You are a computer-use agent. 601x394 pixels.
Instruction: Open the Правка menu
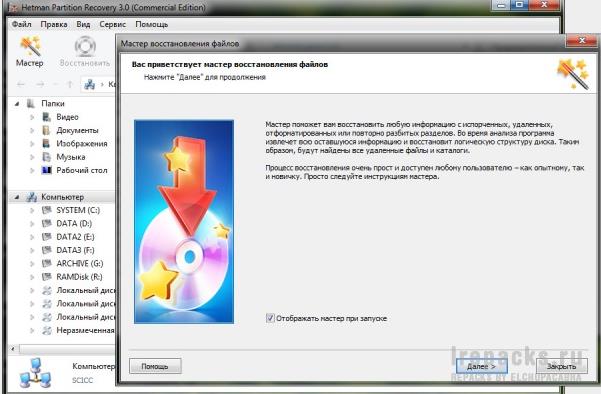point(54,24)
